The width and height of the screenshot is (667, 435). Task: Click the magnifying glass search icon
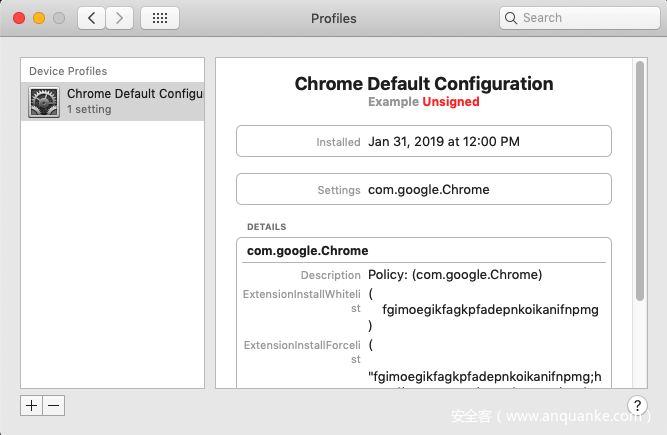[x=510, y=18]
